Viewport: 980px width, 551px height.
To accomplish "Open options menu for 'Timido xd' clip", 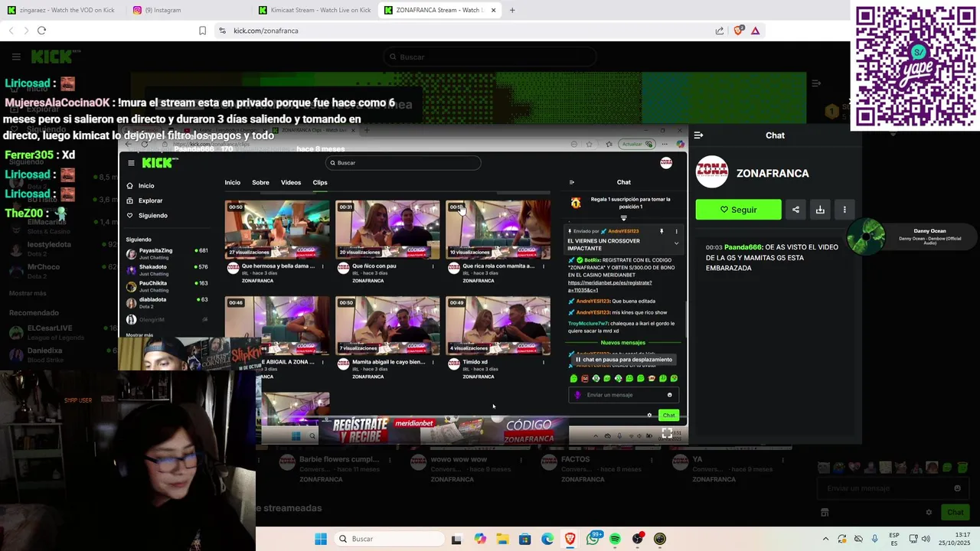I will (543, 362).
